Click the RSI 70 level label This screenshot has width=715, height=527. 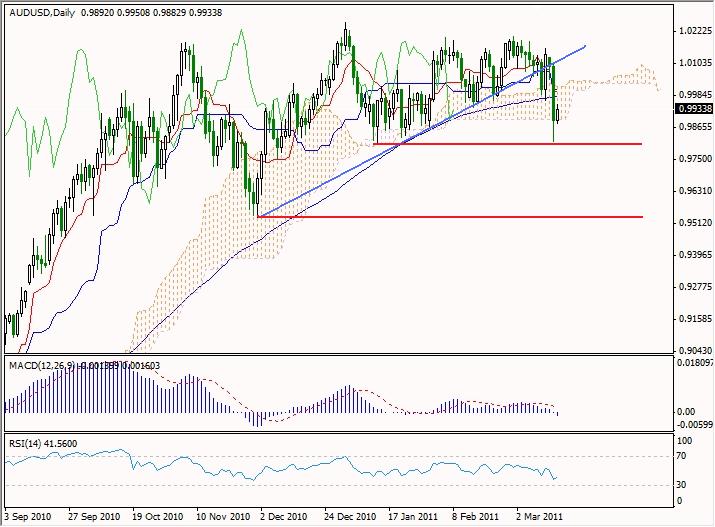(681, 456)
